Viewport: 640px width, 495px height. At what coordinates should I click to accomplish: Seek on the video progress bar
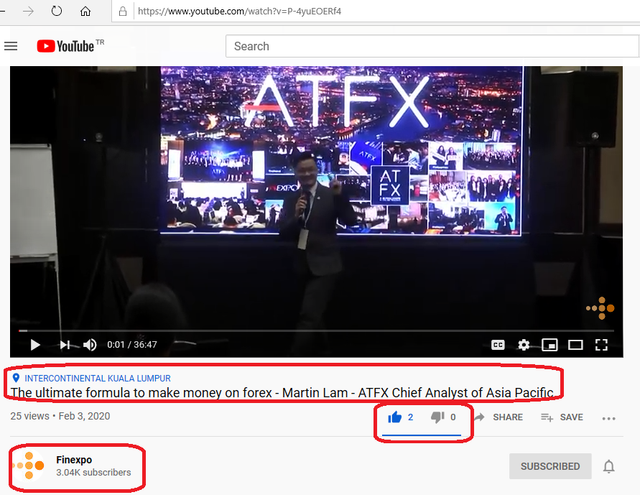[316, 331]
